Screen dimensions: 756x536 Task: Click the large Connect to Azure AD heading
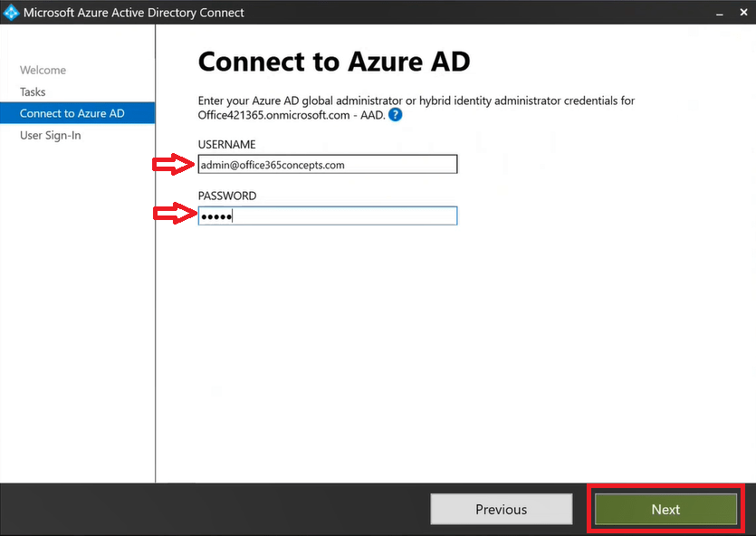click(333, 62)
